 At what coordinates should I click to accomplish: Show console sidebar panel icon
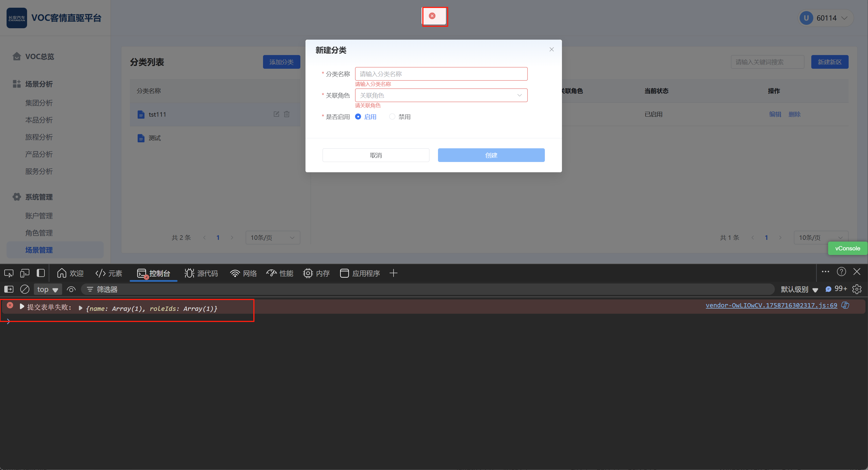point(9,289)
